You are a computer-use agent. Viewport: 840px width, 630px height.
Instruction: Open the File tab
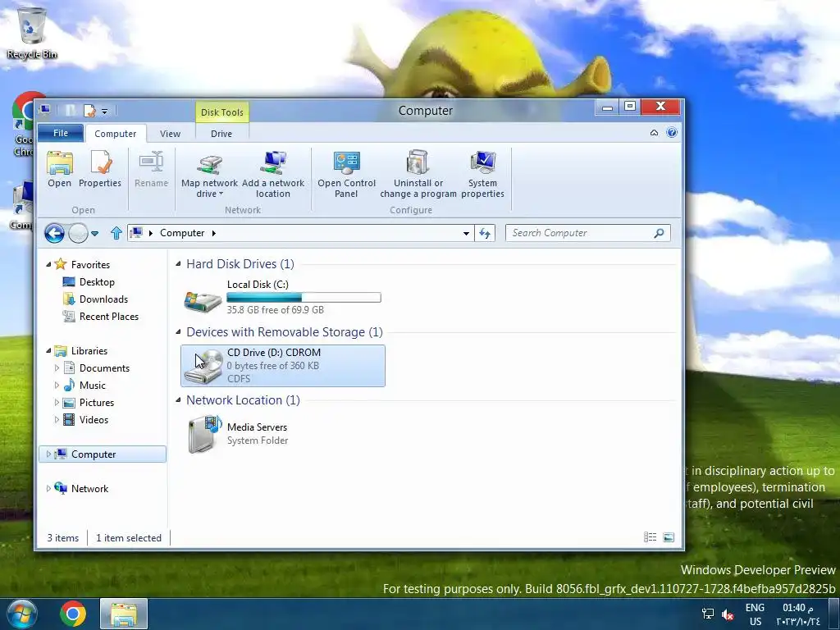tap(61, 133)
